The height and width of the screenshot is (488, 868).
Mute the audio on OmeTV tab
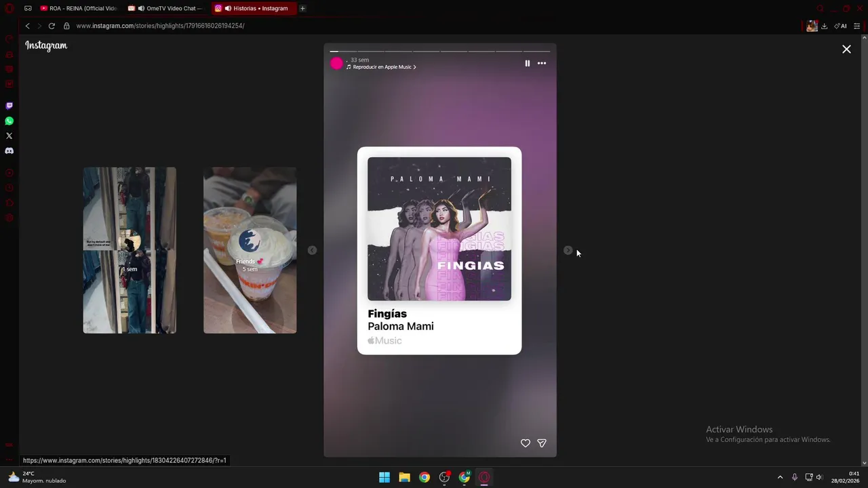point(141,8)
